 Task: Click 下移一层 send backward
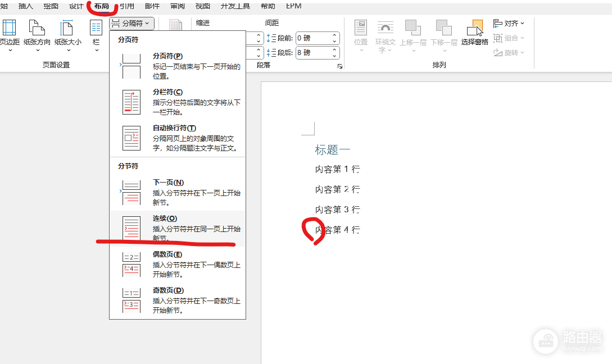[444, 36]
